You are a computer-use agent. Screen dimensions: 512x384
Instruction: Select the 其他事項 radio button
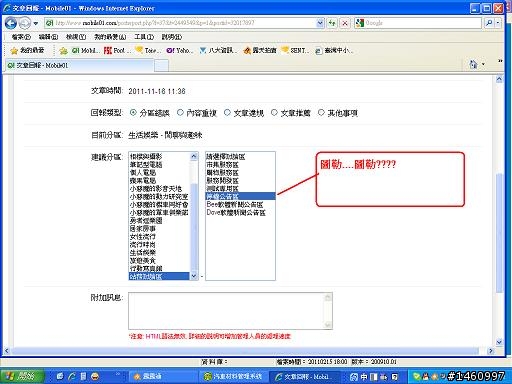[321, 113]
